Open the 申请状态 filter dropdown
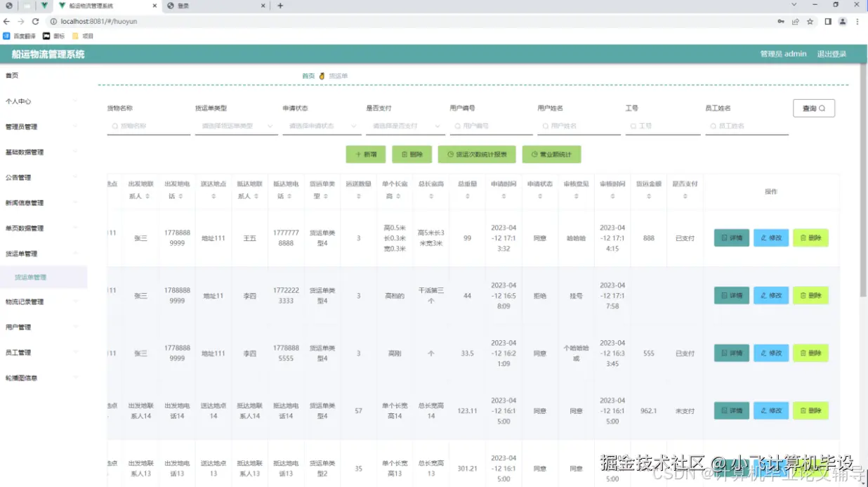 pyautogui.click(x=322, y=126)
